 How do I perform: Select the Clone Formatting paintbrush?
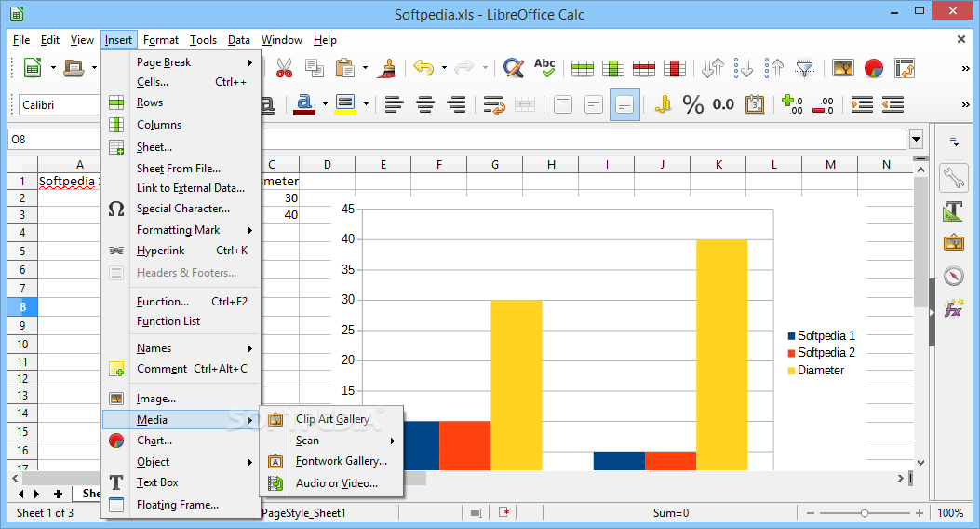click(x=387, y=68)
